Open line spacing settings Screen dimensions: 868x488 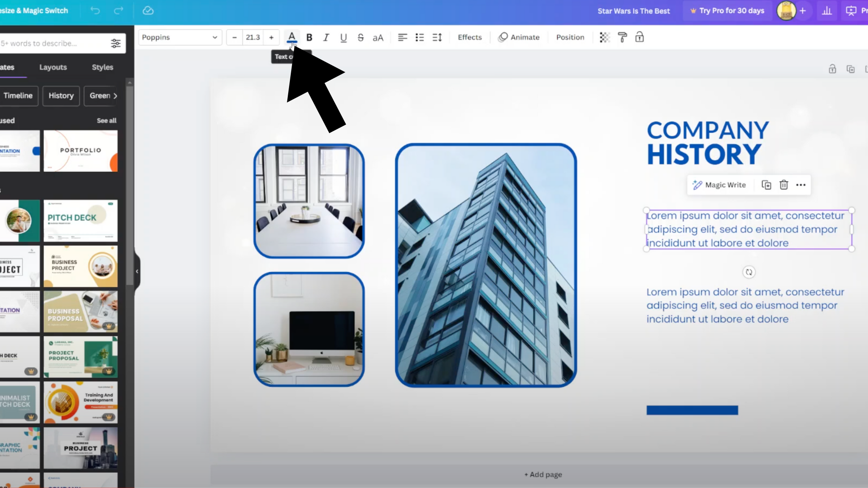pos(437,37)
